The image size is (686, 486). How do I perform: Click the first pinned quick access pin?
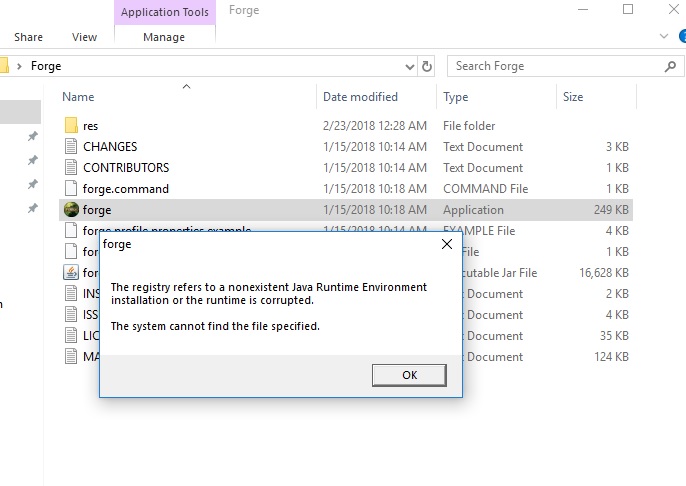32,137
